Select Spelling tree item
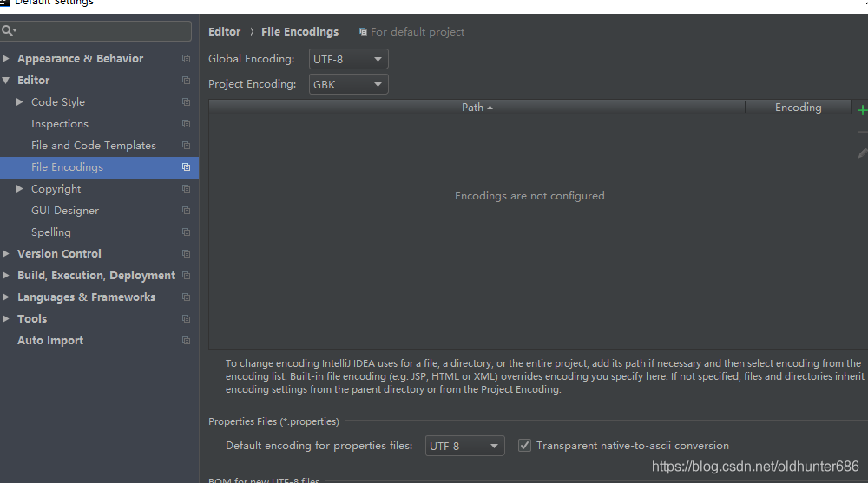This screenshot has height=483, width=868. (x=51, y=232)
